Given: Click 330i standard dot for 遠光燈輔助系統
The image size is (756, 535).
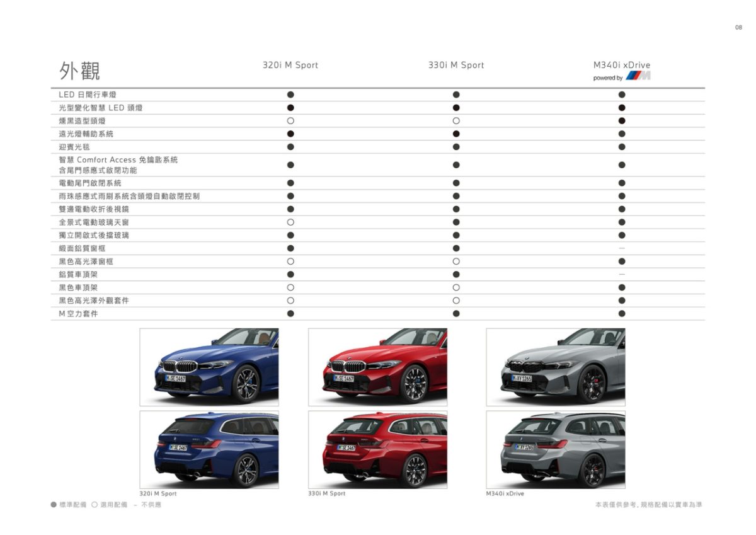Looking at the screenshot, I should 456,134.
